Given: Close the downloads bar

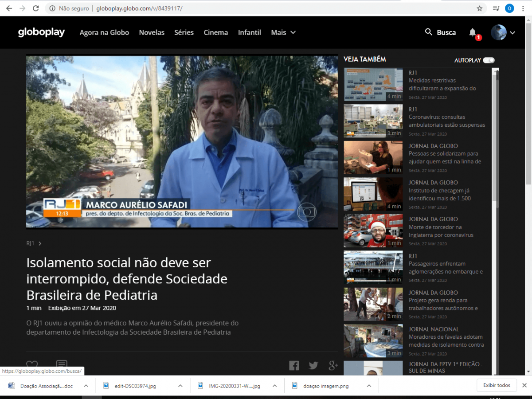Looking at the screenshot, I should pyautogui.click(x=524, y=385).
